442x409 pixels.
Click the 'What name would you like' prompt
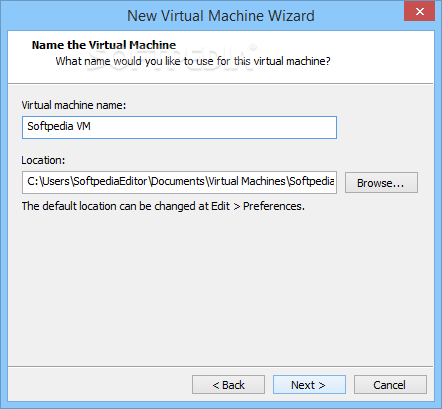click(193, 61)
